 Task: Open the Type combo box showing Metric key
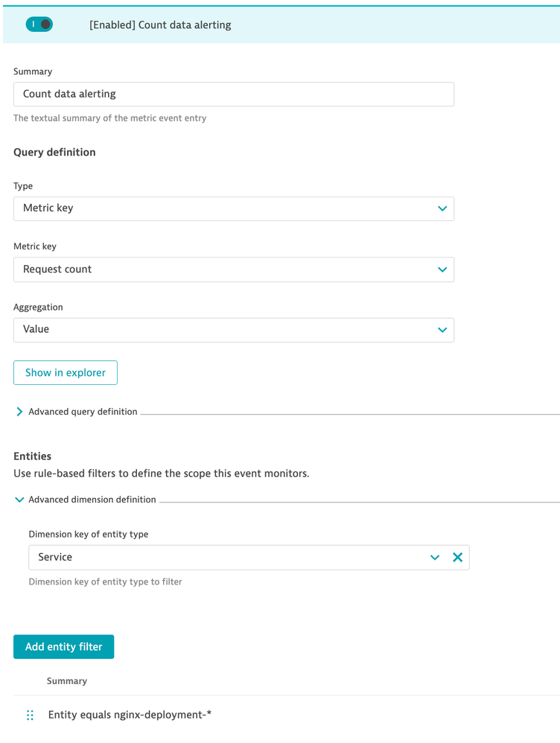coord(223,208)
